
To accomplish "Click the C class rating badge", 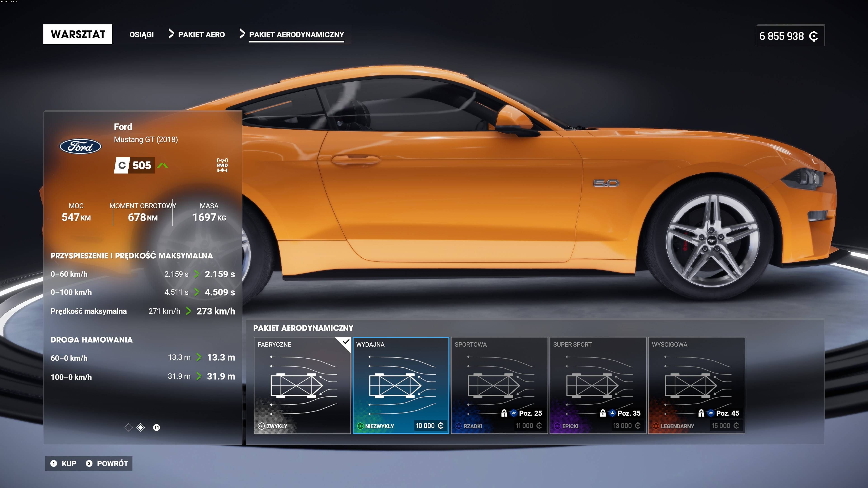I will [x=122, y=165].
